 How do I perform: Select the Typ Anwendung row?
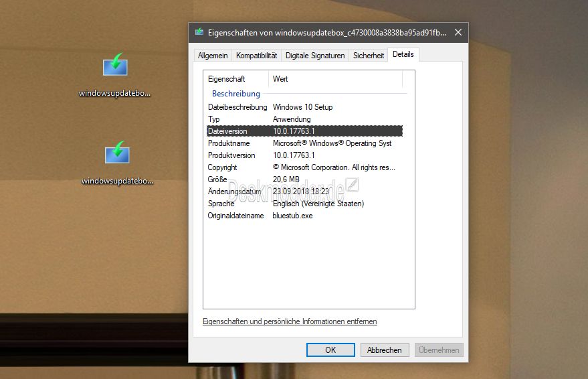[304, 119]
